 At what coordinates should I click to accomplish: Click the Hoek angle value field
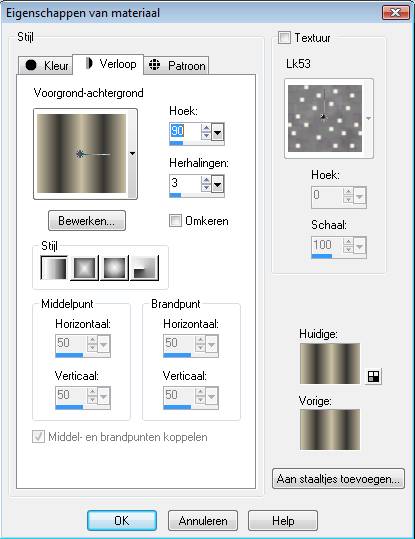point(185,131)
